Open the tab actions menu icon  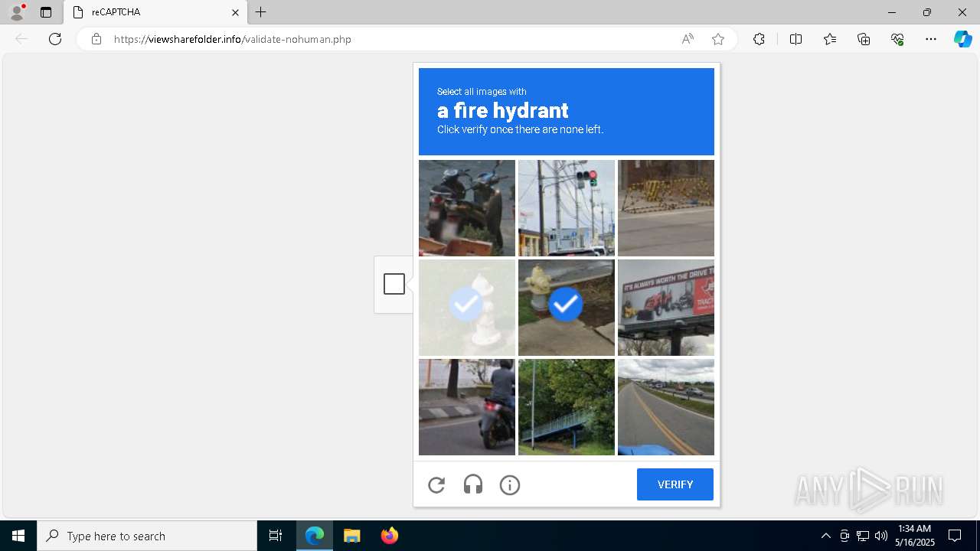tap(46, 12)
